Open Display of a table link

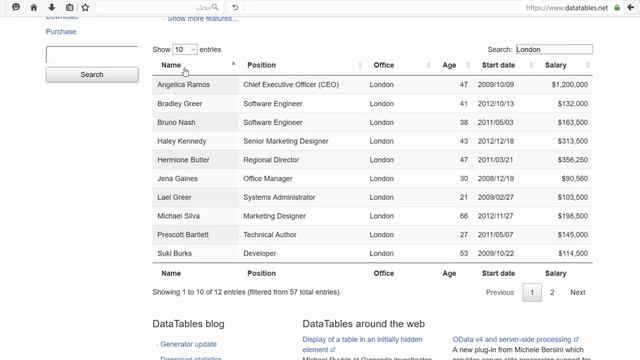(x=362, y=344)
